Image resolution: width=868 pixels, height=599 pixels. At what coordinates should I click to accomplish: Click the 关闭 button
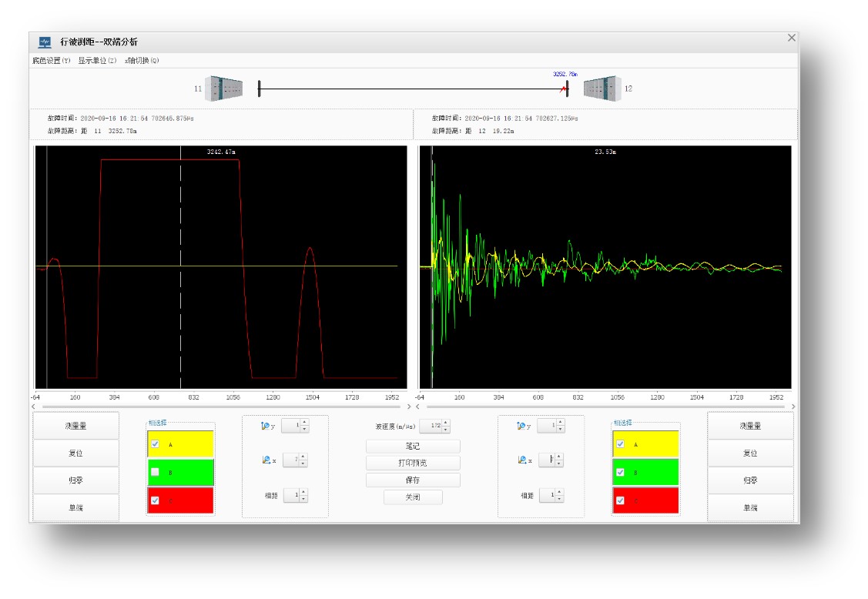413,497
